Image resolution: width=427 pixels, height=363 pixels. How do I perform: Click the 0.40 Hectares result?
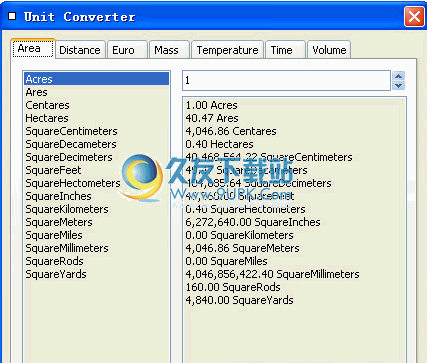click(219, 144)
